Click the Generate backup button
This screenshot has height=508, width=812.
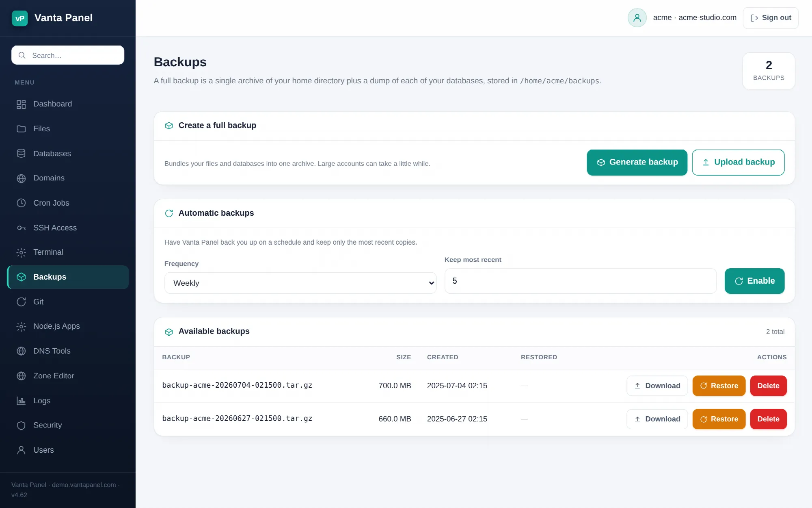637,163
